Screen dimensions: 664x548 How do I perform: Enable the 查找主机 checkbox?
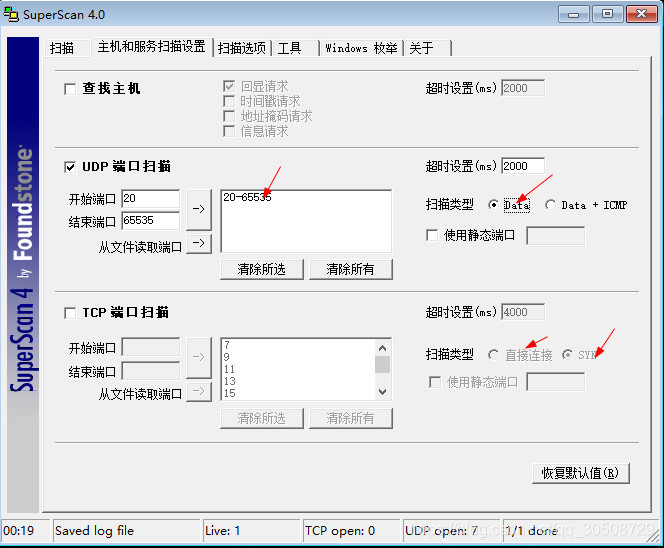pos(70,89)
